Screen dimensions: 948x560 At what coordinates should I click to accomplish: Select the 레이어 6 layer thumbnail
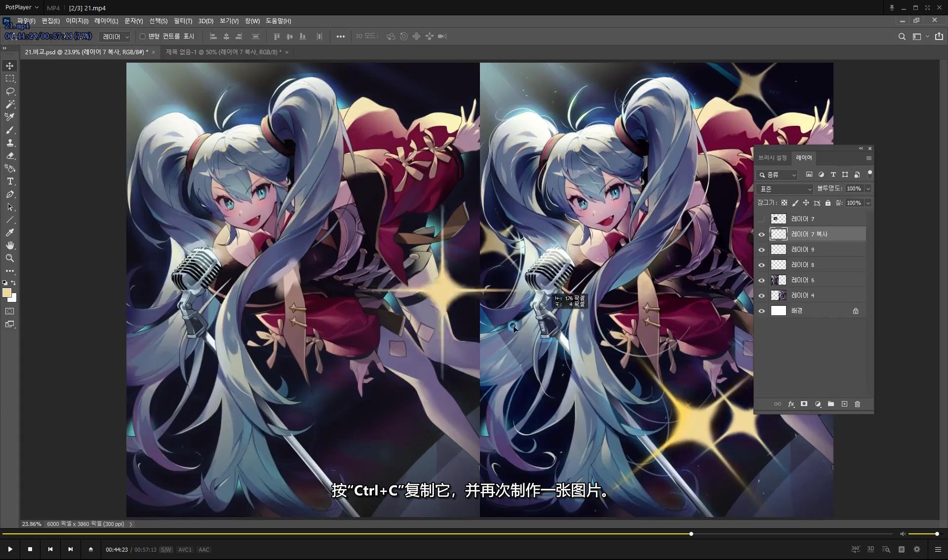pyautogui.click(x=778, y=280)
